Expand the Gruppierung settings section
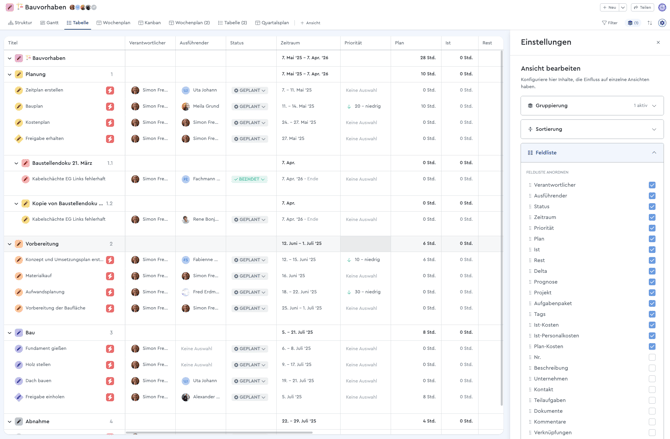The image size is (670, 439). [592, 106]
